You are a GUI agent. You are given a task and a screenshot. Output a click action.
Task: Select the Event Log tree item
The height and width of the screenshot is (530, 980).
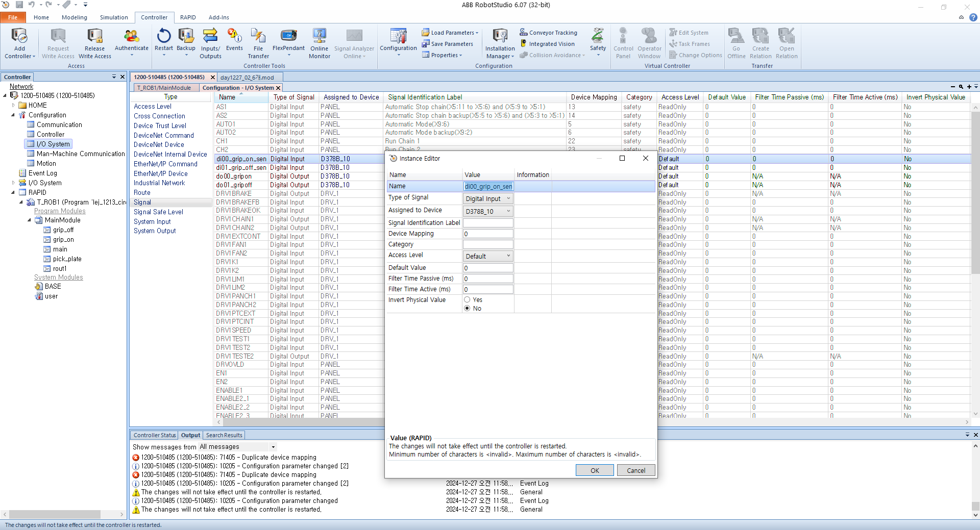(x=42, y=173)
